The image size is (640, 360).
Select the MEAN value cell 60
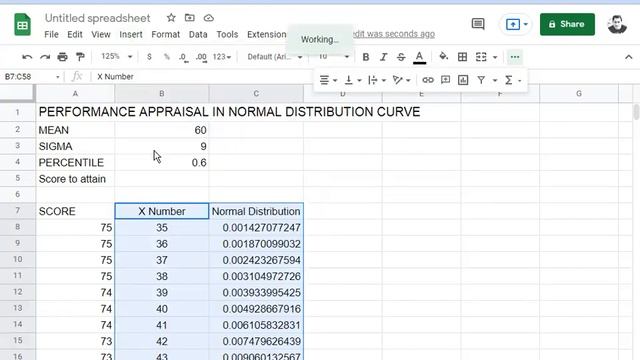[162, 130]
